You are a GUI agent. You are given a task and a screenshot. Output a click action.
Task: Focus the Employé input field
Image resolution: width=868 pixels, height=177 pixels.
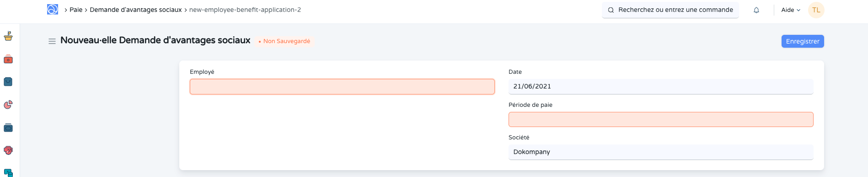(342, 87)
